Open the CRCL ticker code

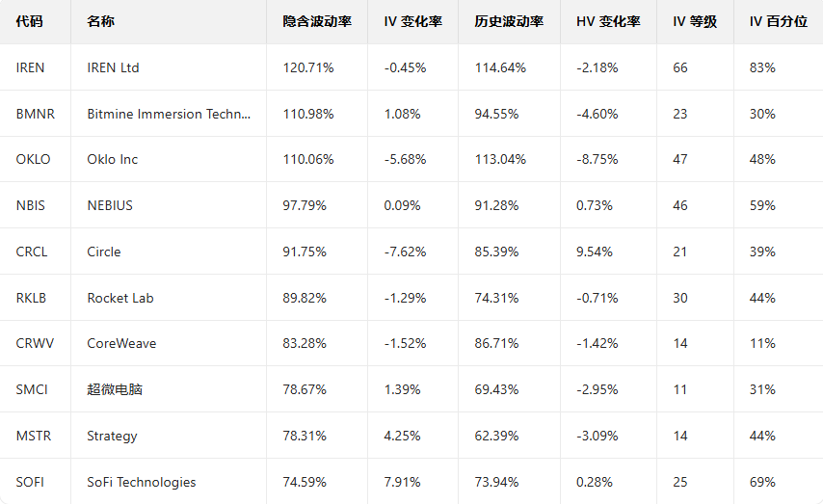pos(32,252)
